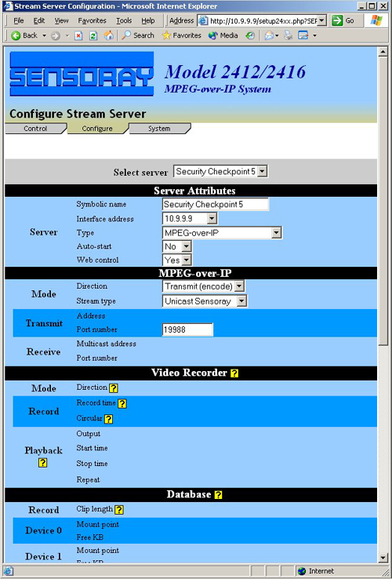Click the Forward arrow icon
The height and width of the screenshot is (579, 392).
[x=56, y=36]
